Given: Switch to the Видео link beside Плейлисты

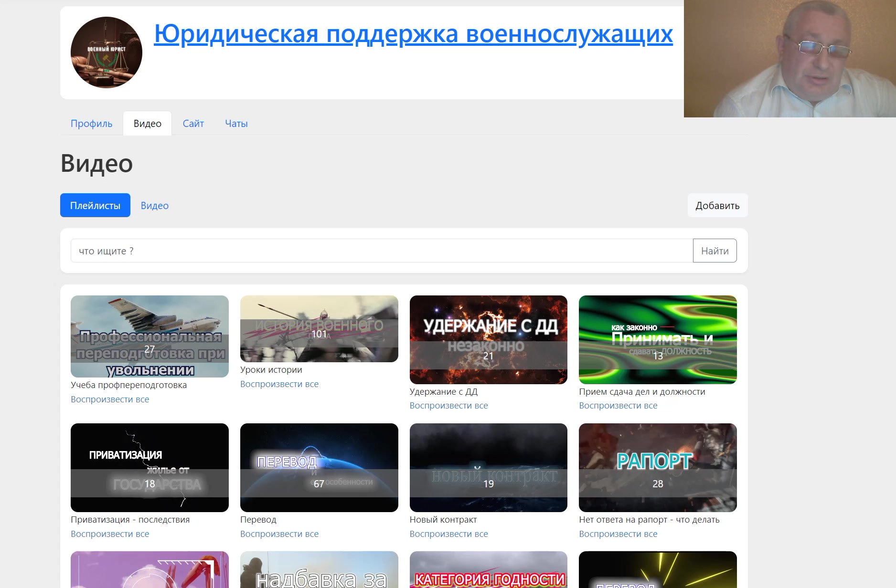Looking at the screenshot, I should point(154,206).
